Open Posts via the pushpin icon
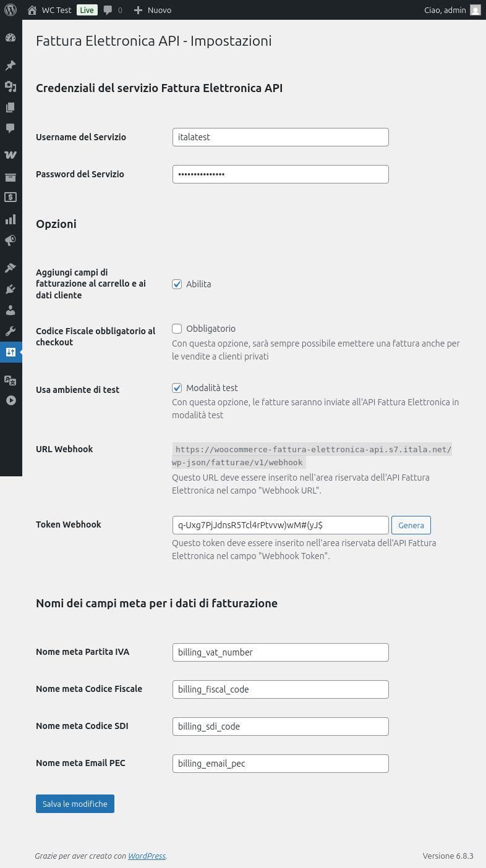 click(x=10, y=65)
